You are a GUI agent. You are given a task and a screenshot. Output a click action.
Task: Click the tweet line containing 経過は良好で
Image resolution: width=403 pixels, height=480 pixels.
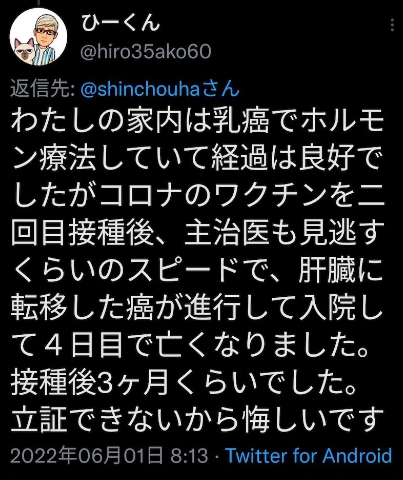click(197, 159)
